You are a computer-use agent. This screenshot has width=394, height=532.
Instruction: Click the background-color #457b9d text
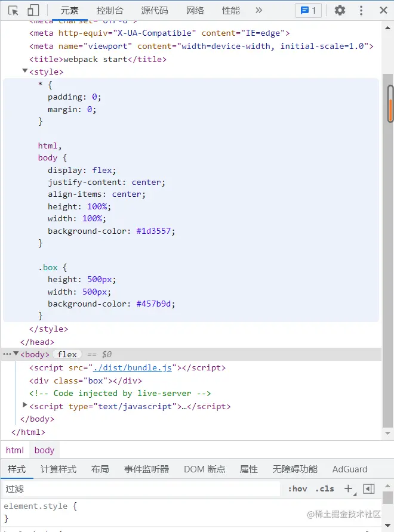tap(112, 304)
